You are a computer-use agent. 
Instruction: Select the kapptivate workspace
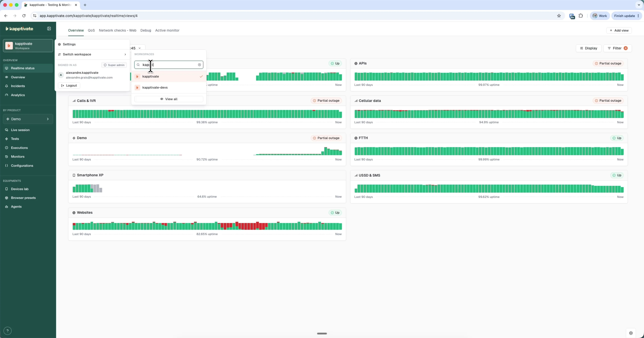pyautogui.click(x=169, y=76)
